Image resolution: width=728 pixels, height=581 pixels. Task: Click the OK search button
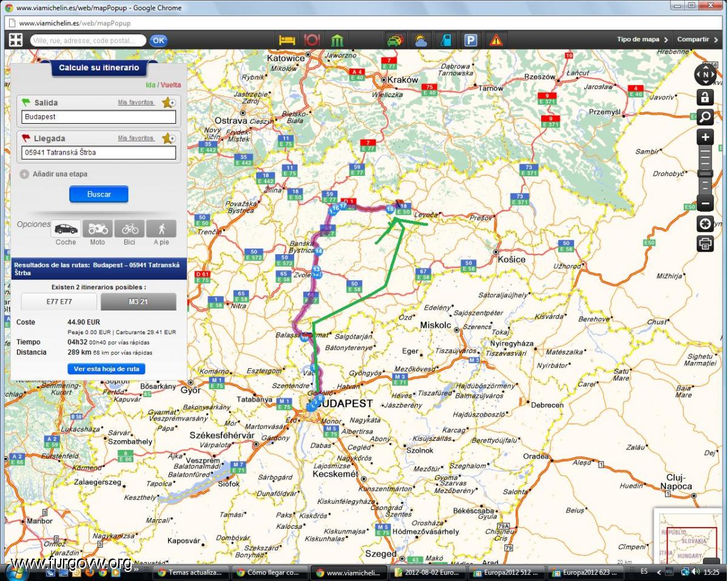pos(158,41)
